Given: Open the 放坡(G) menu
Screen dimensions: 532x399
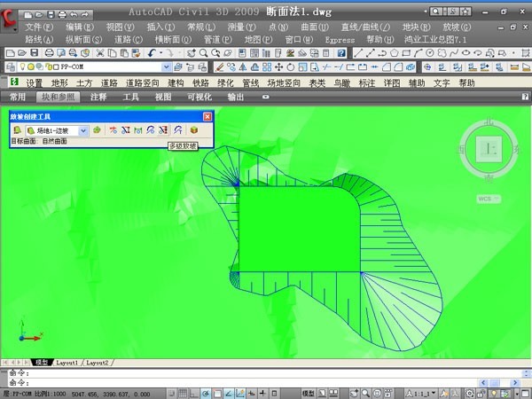Looking at the screenshot, I should [457, 27].
